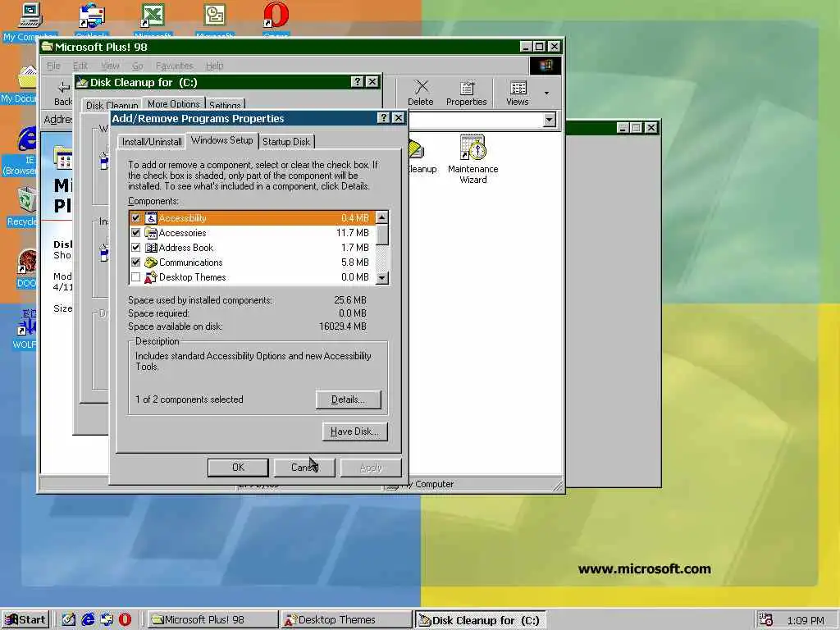Open the Favorites menu in Microsoft Plus! 98
This screenshot has height=630, width=840.
pos(175,66)
